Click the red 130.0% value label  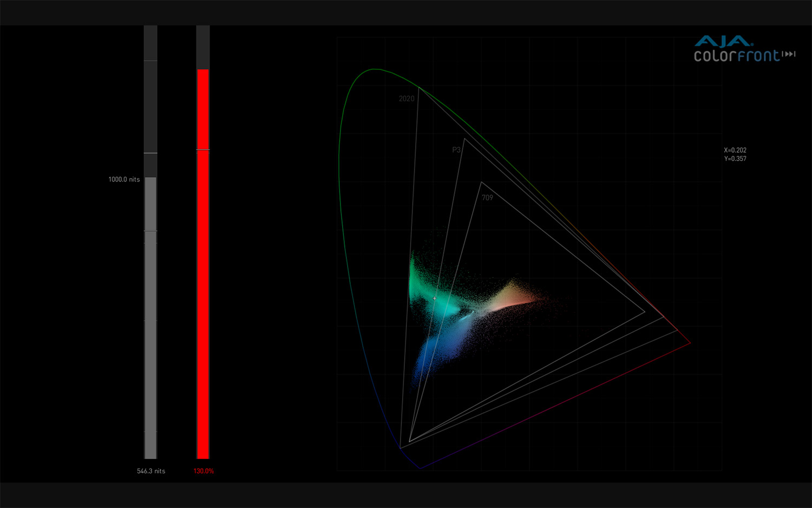pyautogui.click(x=204, y=471)
